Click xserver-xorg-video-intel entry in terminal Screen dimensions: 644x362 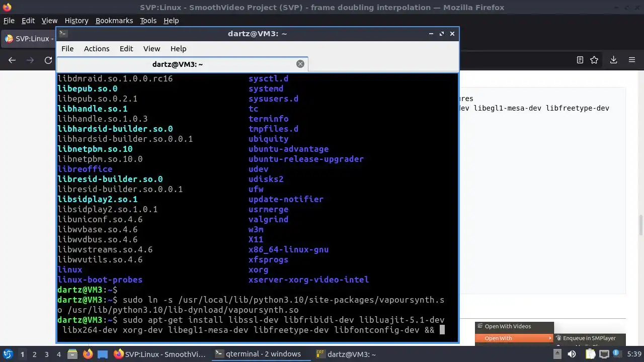click(x=308, y=280)
